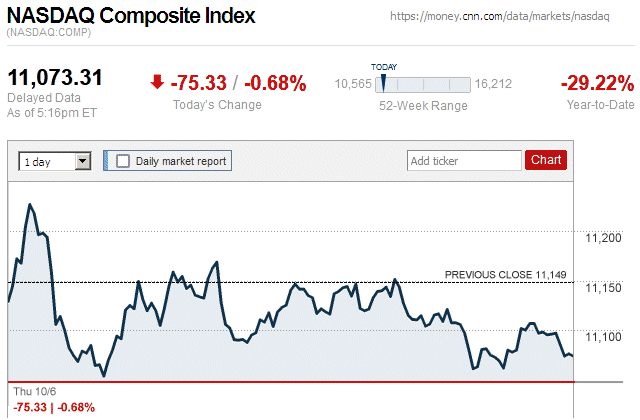Viewport: 640px width, 420px height.
Task: Click the 16,212 range high value
Action: click(x=494, y=84)
